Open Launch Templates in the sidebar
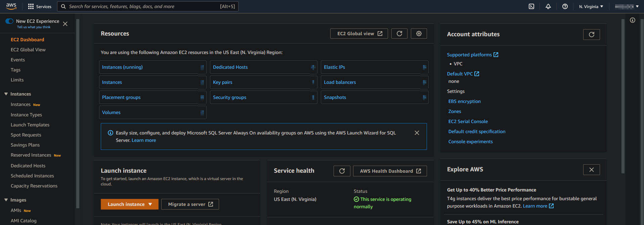 pyautogui.click(x=30, y=125)
